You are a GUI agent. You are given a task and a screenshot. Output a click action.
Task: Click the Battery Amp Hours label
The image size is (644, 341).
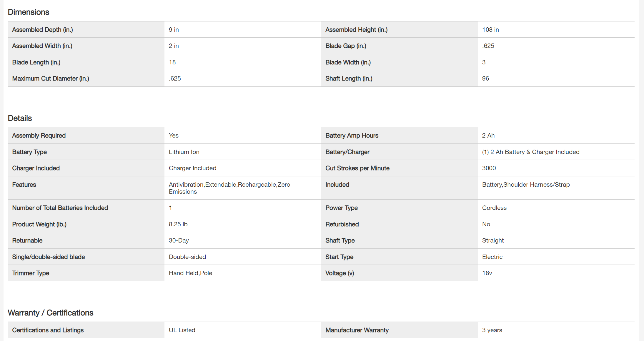[x=352, y=136]
